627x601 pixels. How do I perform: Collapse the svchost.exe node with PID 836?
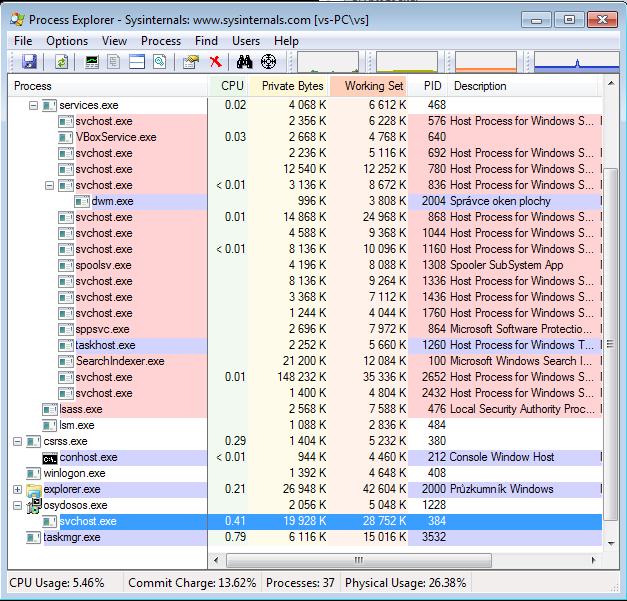pos(50,185)
